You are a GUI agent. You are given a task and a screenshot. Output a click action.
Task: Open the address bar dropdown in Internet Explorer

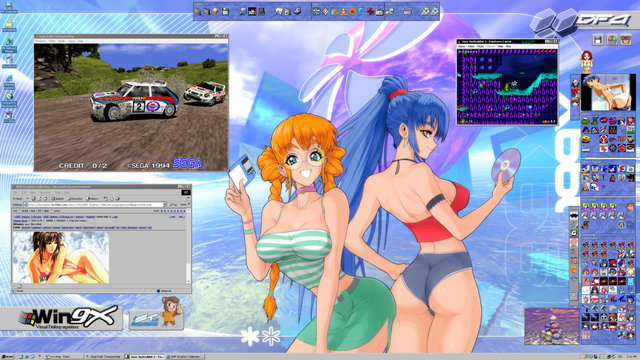tap(165, 204)
